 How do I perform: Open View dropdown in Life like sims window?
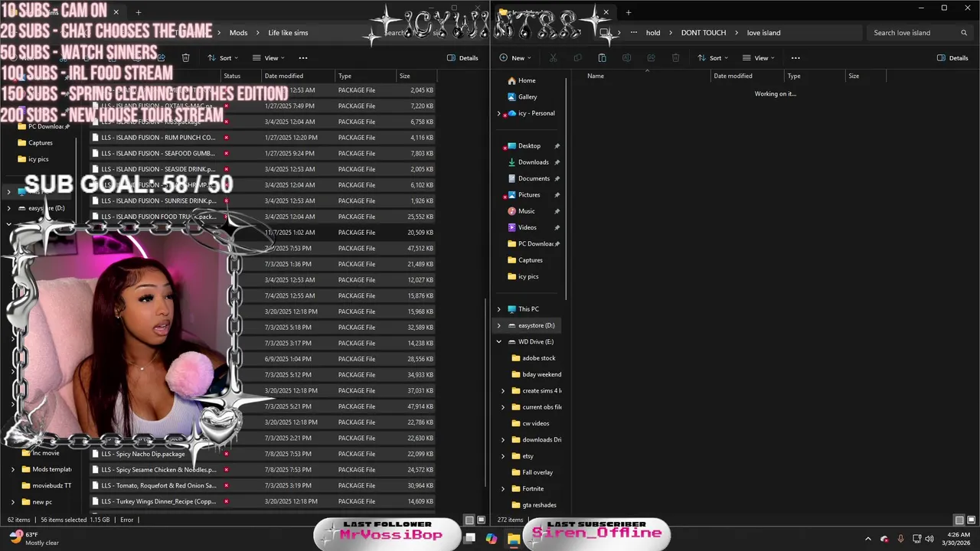coord(269,58)
